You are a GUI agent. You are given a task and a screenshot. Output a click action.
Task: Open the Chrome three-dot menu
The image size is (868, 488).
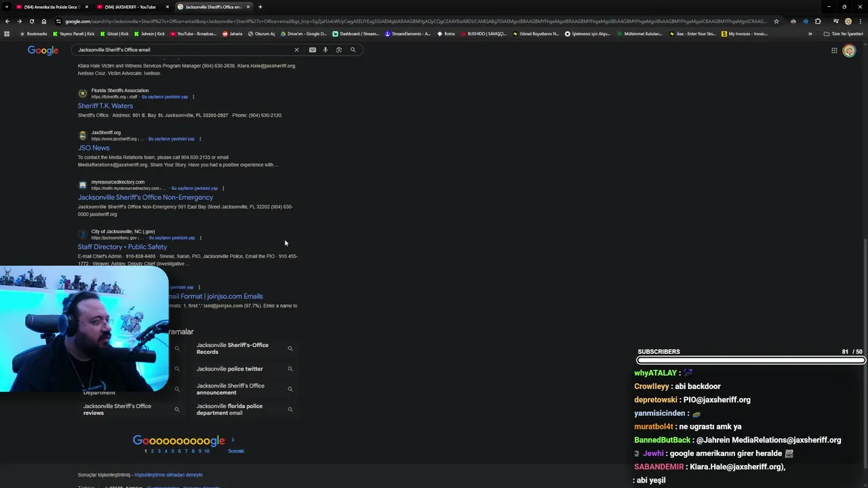coord(861,21)
